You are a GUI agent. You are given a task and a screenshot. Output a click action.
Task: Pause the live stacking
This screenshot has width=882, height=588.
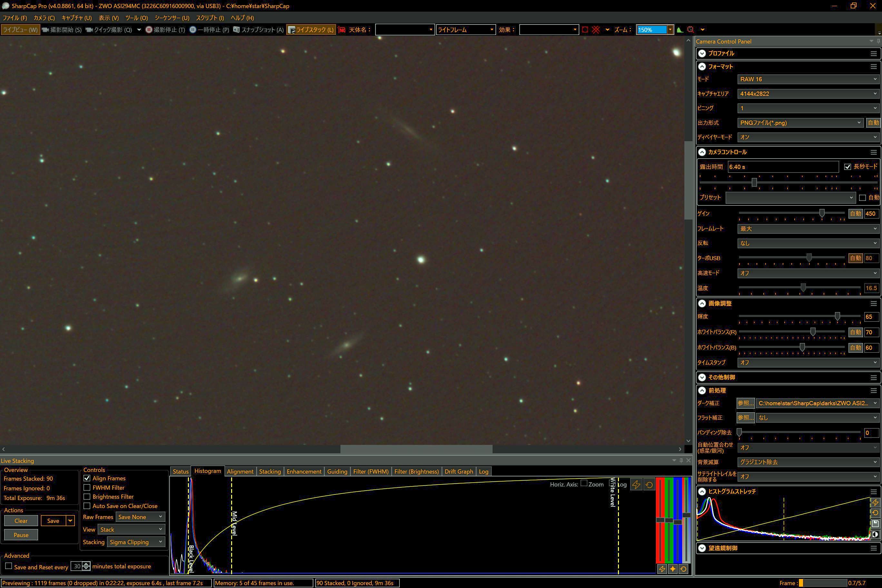[21, 535]
